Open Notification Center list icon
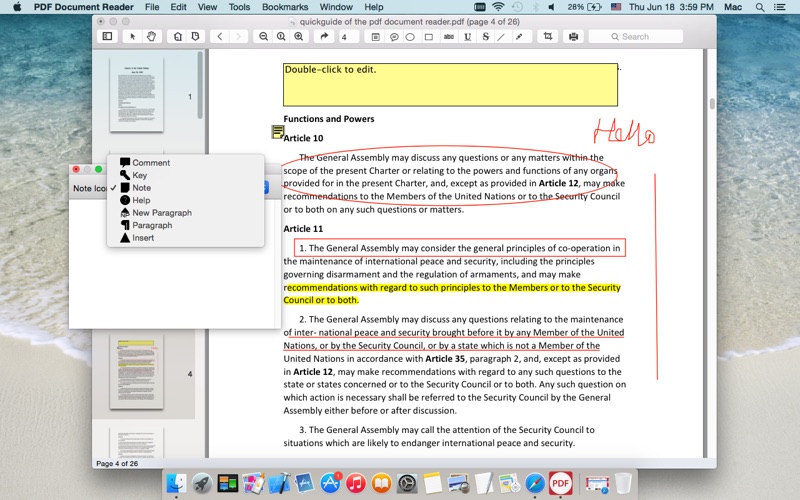This screenshot has height=500, width=800. [780, 7]
